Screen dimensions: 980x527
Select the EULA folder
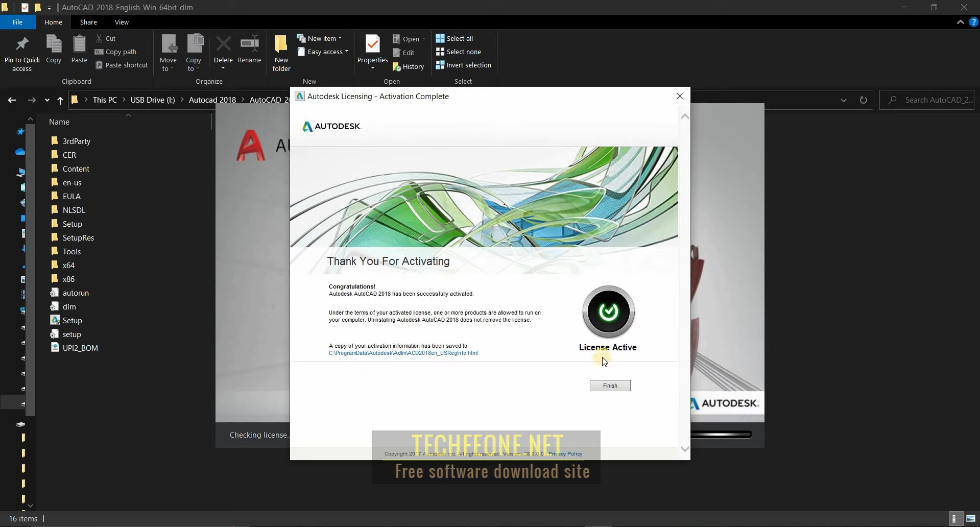[x=65, y=196]
